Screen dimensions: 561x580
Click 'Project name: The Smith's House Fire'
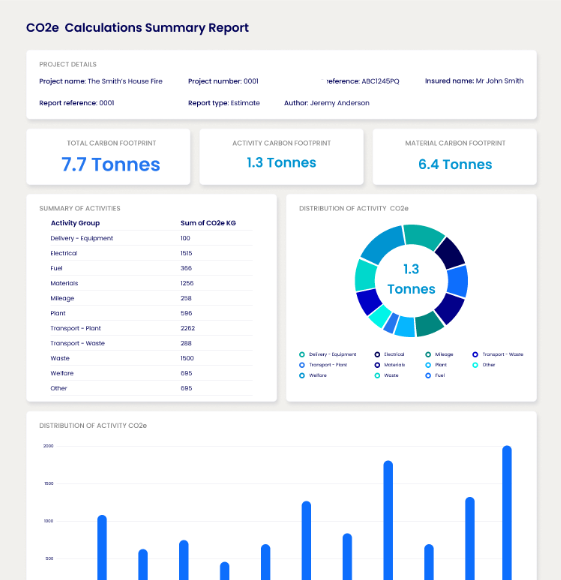click(101, 81)
